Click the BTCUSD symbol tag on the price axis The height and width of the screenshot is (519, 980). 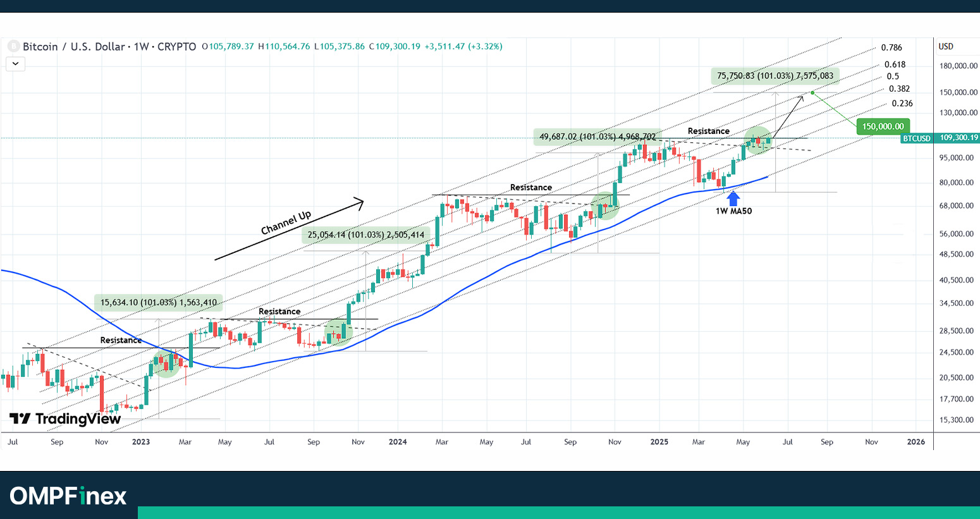pyautogui.click(x=916, y=138)
